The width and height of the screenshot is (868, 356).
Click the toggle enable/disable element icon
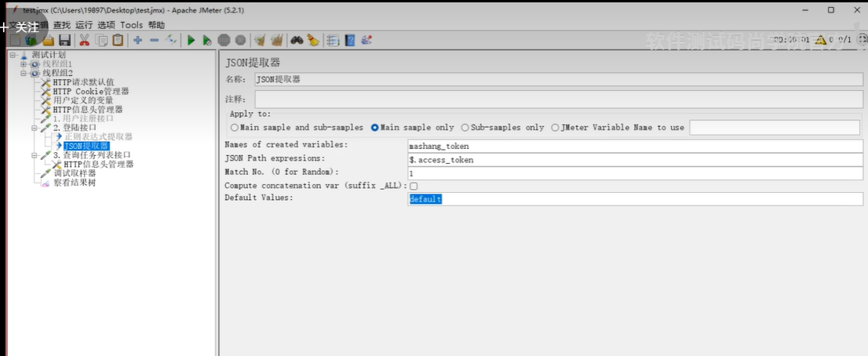tap(171, 40)
